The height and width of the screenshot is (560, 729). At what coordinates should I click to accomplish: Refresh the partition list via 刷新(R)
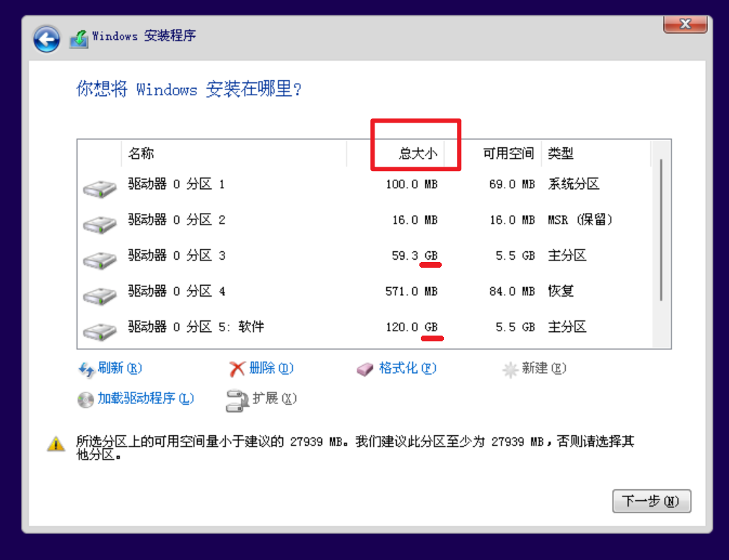[120, 369]
